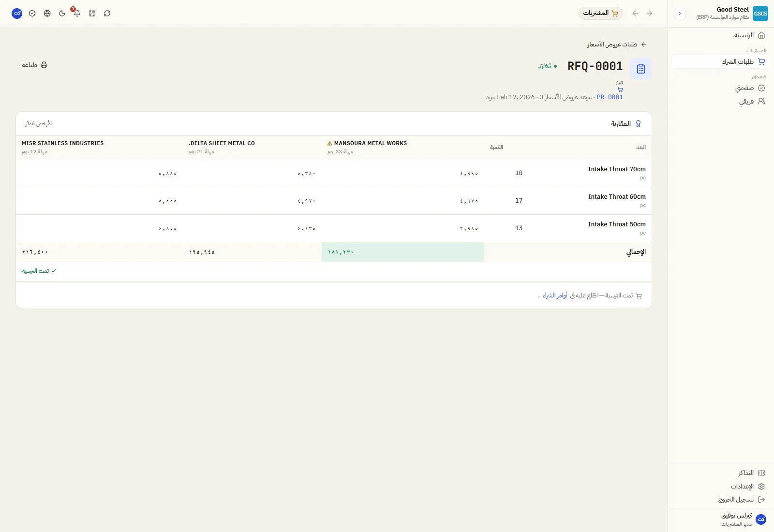Click the small cart icon above PR-0001
774x532 pixels.
620,89
